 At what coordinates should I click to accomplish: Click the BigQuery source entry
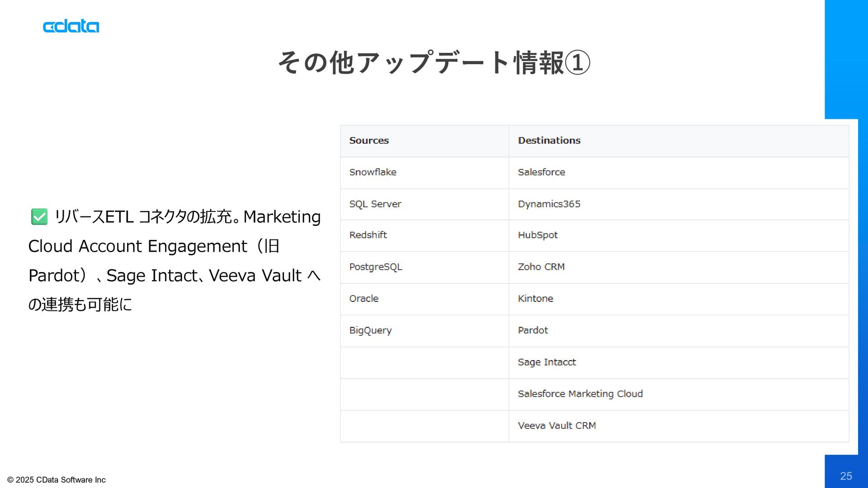pyautogui.click(x=370, y=330)
